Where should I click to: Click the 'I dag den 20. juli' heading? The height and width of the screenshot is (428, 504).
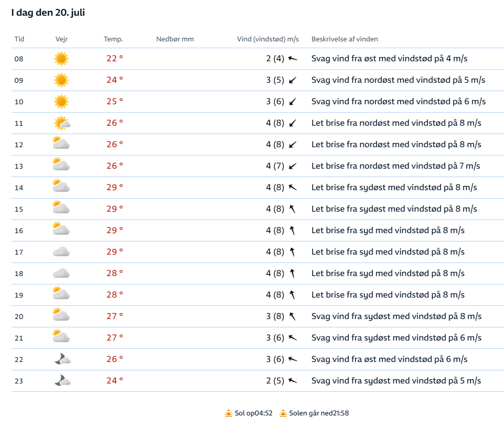coord(48,13)
